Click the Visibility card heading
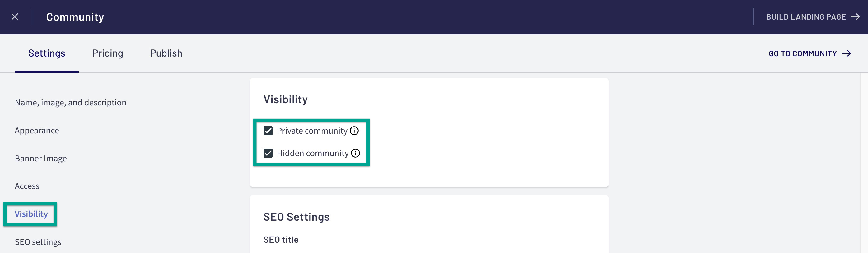Viewport: 868px width, 253px height. click(x=285, y=99)
